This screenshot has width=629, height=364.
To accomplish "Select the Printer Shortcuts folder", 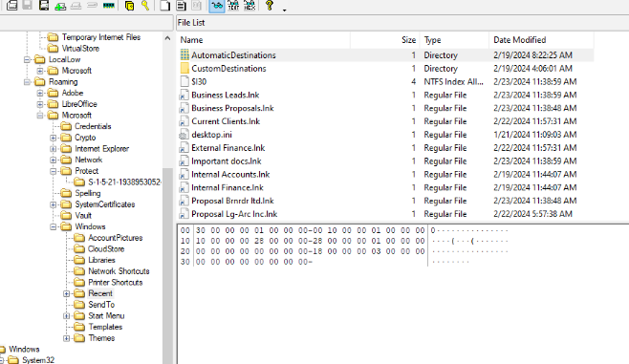I will [115, 283].
